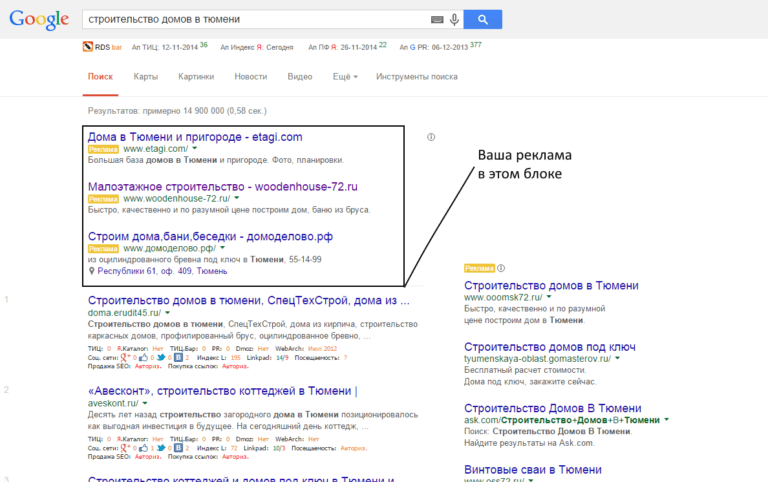
Task: Click Twitter bird icon in erudit45 stats
Action: point(161,358)
